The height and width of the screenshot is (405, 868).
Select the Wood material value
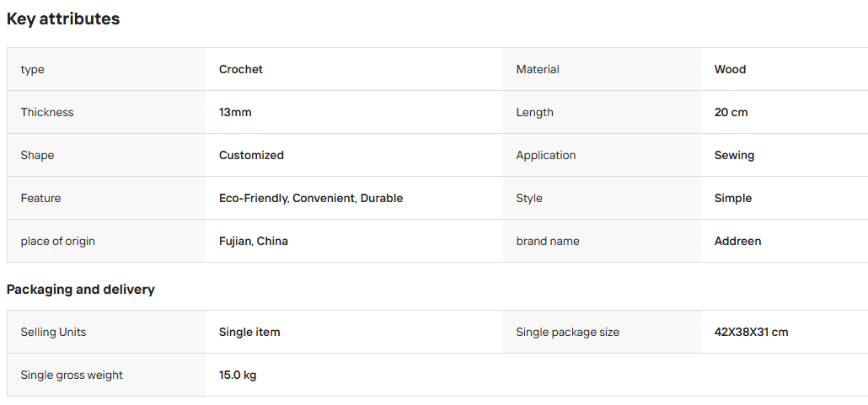click(730, 69)
